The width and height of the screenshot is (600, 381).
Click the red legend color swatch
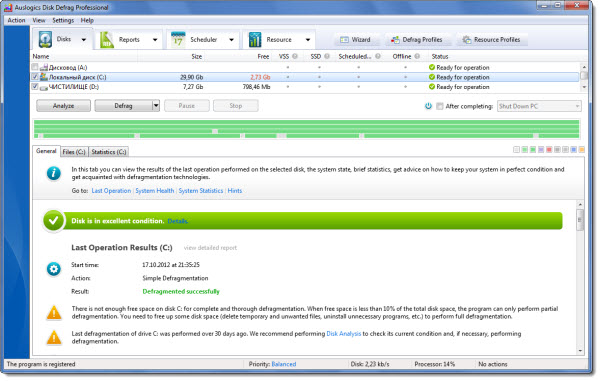click(549, 150)
